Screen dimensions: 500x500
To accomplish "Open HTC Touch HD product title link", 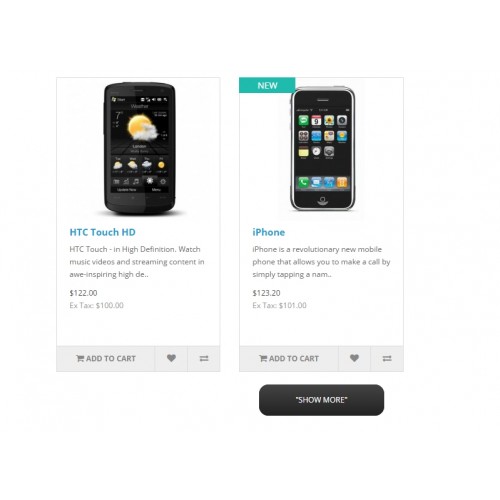I will 102,232.
